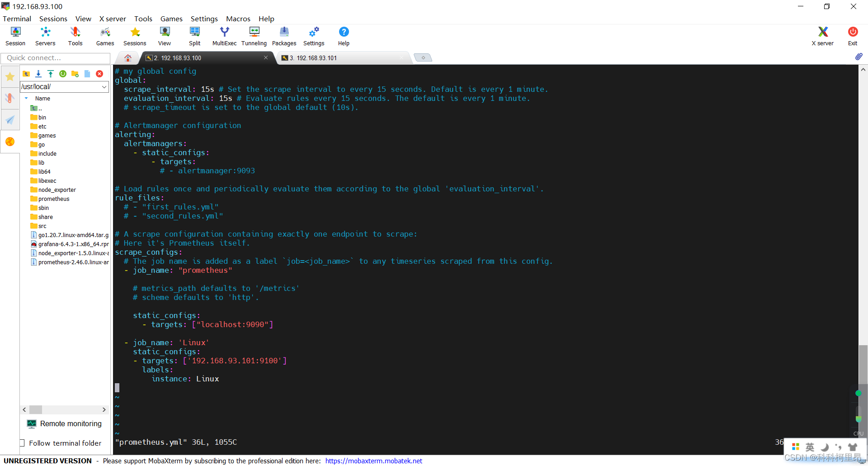Enable Follow terminal folder checkbox
This screenshot has width=868, height=466.
click(22, 443)
